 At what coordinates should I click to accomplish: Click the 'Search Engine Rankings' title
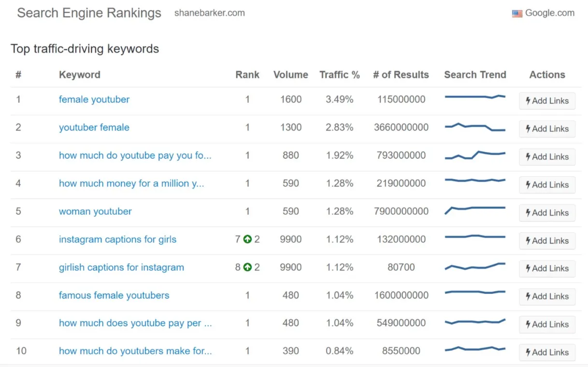89,13
